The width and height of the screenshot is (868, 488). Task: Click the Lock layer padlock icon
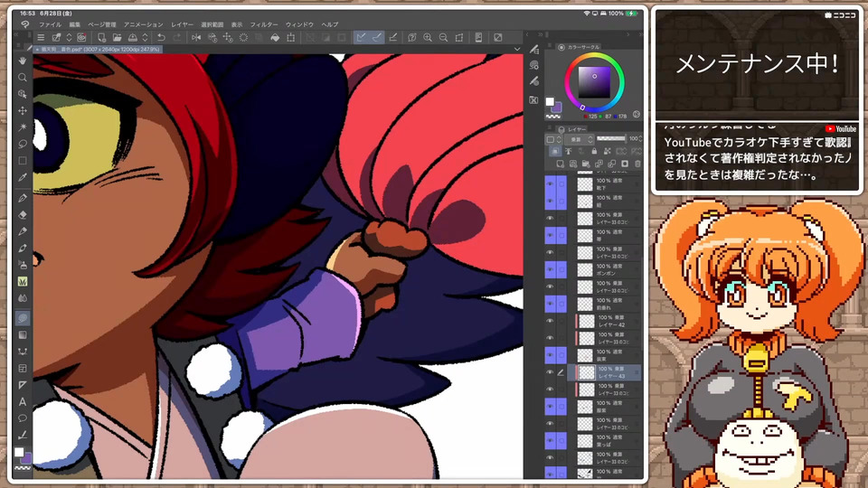point(594,151)
